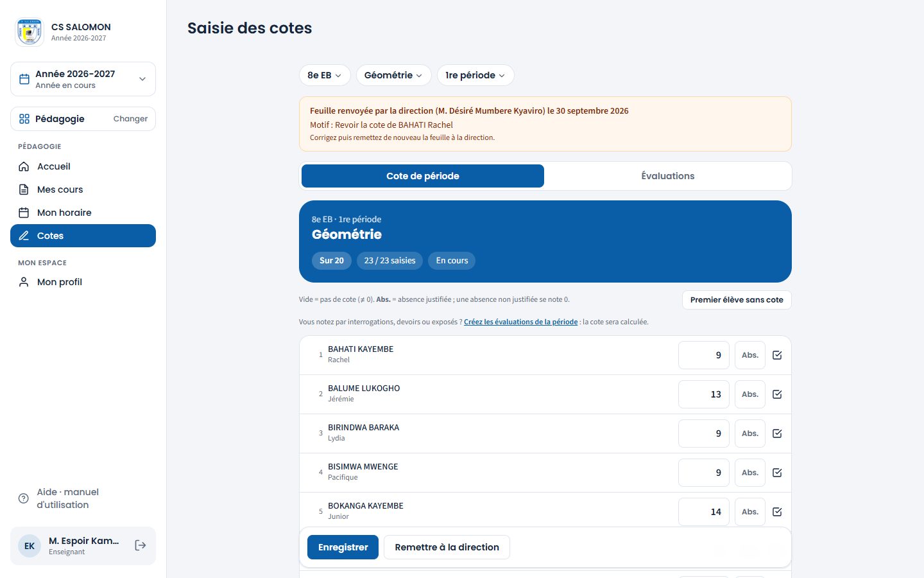This screenshot has width=924, height=578.
Task: Open Mon profil in the sidebar
Action: 83,282
